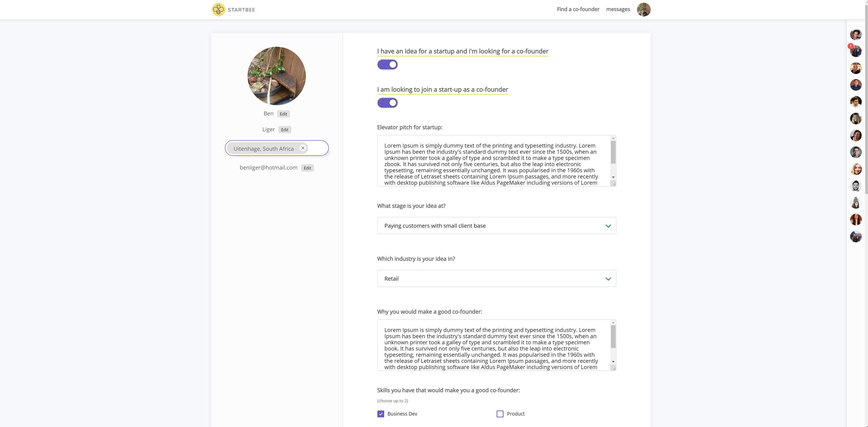Edit the last name Liger
Screen dimensions: 868x427
(x=284, y=130)
